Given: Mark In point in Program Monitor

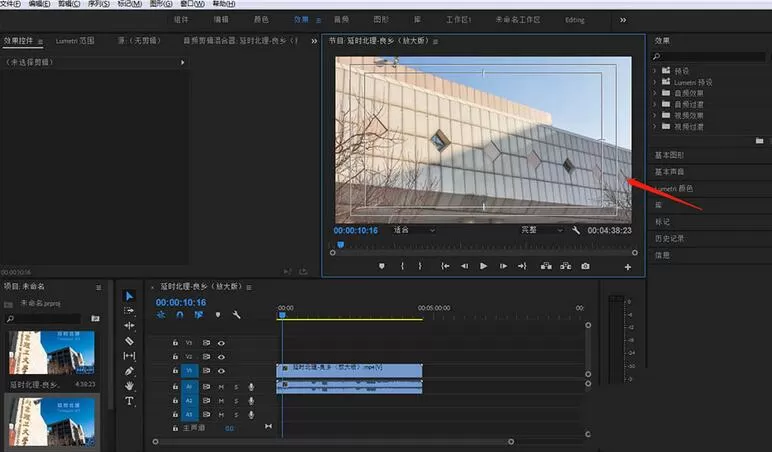Looking at the screenshot, I should (x=402, y=266).
